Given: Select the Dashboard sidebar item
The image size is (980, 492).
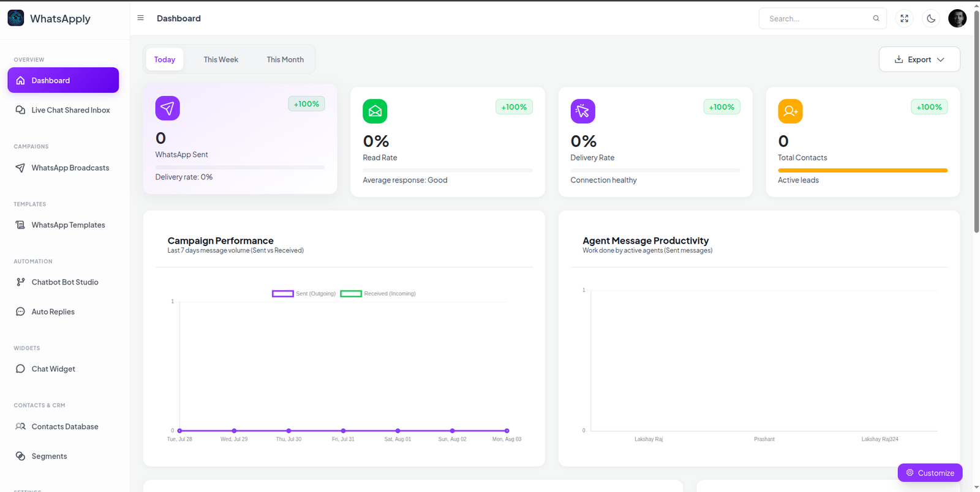Looking at the screenshot, I should 63,80.
